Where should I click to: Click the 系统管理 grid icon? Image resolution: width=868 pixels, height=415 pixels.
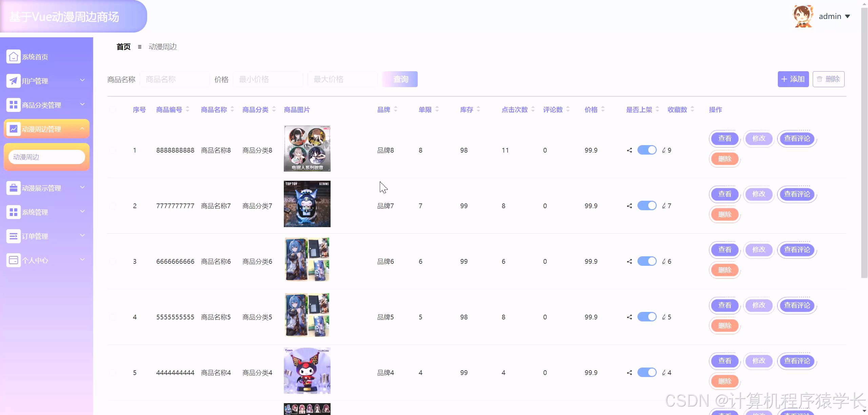point(13,212)
